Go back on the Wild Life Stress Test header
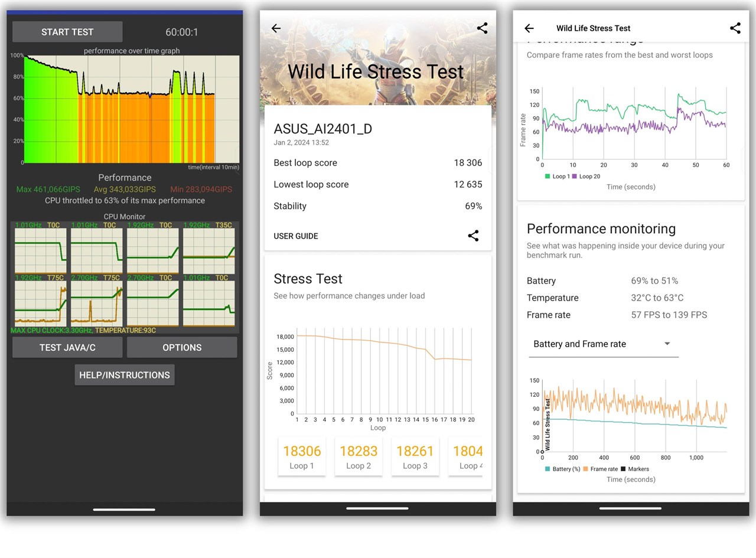 click(x=529, y=28)
